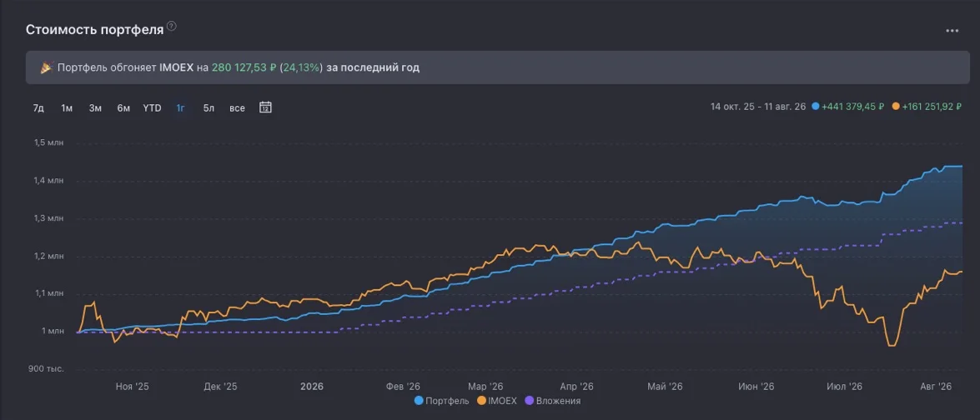Select the 7д time range
The height and width of the screenshot is (420, 980).
[38, 108]
